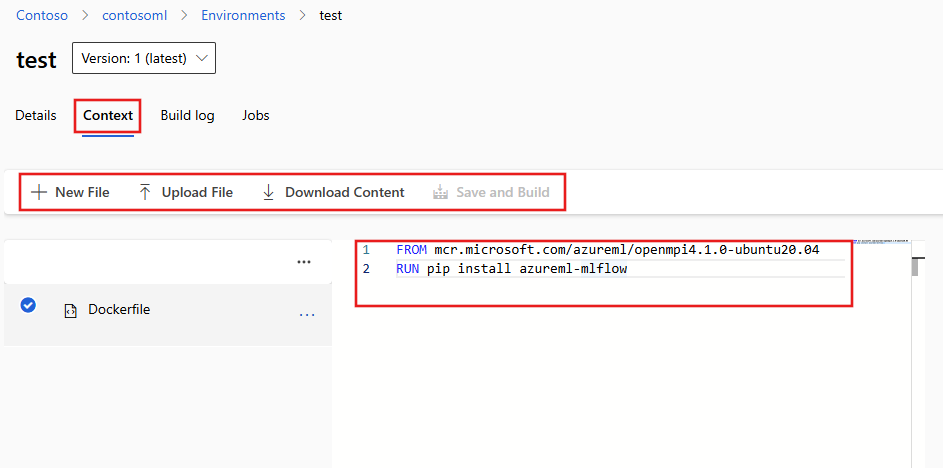The width and height of the screenshot is (943, 468).
Task: Go back to Environments via breadcrumb
Action: 243,16
